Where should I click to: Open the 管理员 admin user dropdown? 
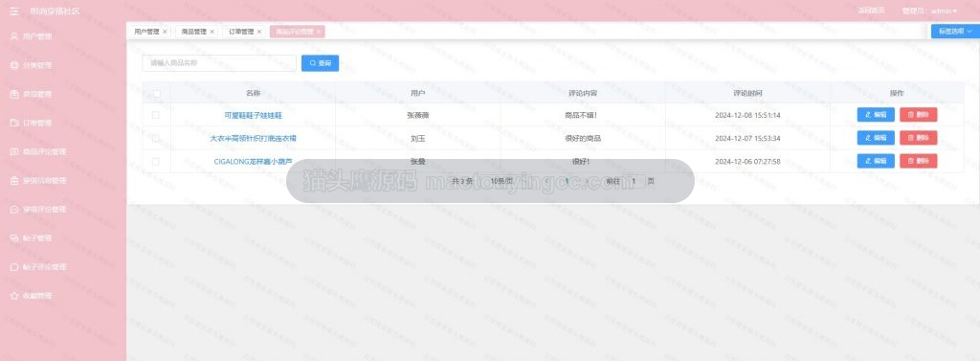[930, 11]
